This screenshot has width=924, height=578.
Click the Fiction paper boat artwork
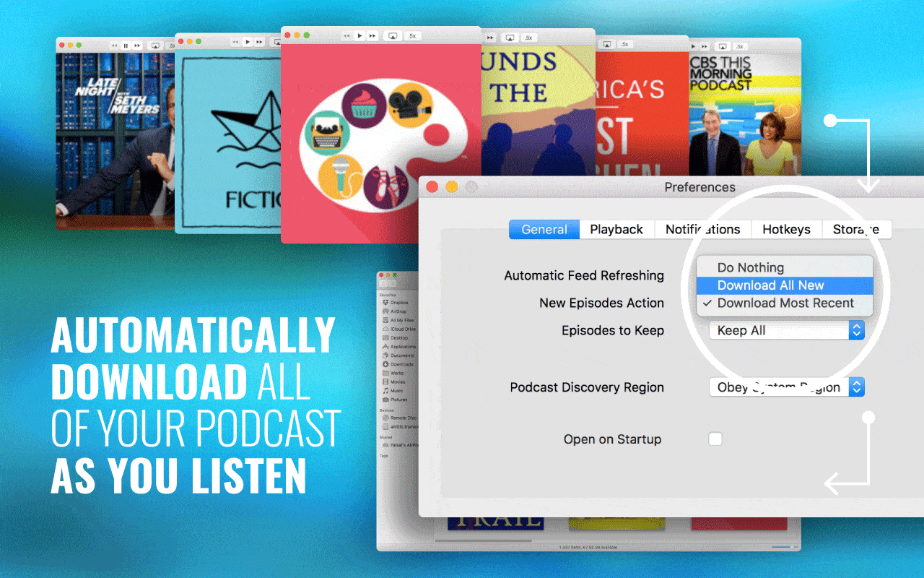(x=228, y=141)
